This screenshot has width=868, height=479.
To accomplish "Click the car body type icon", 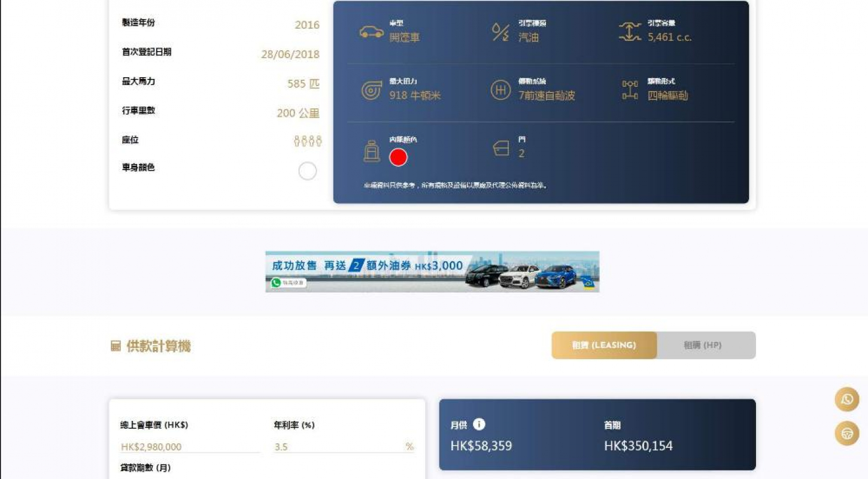I will click(x=372, y=32).
